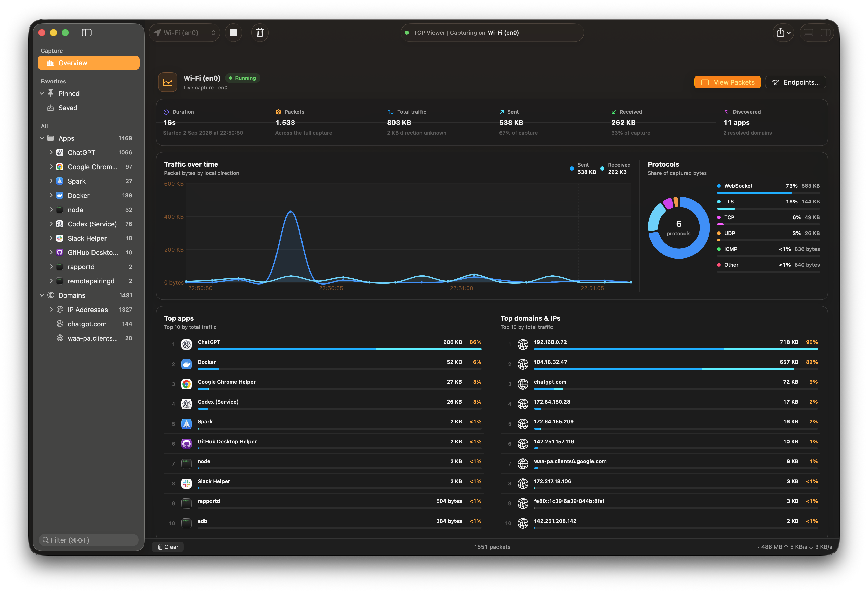The height and width of the screenshot is (593, 868).
Task: Select the node app in sidebar
Action: point(88,210)
